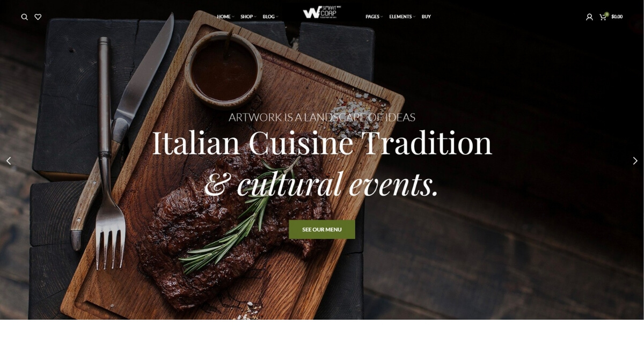Click the Italian Cuisine Tradition headline
Image resolution: width=644 pixels, height=338 pixels.
pyautogui.click(x=322, y=143)
